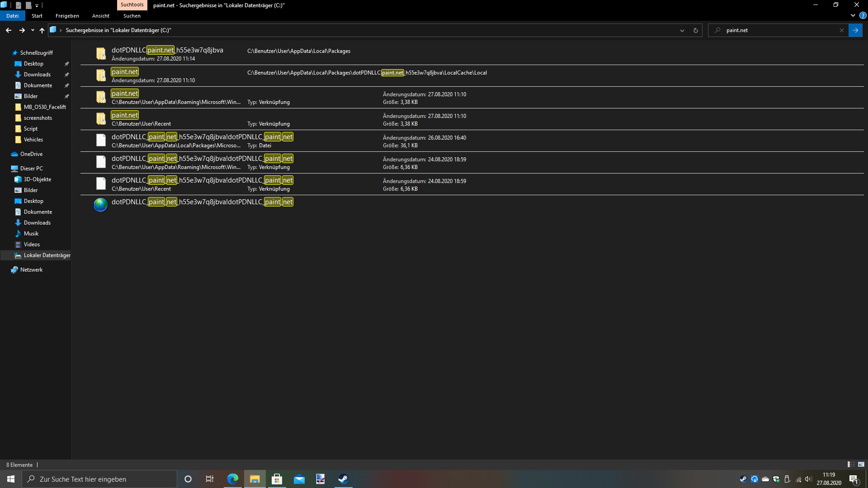The image size is (868, 488).
Task: Open the address bar history dropdown
Action: [682, 30]
